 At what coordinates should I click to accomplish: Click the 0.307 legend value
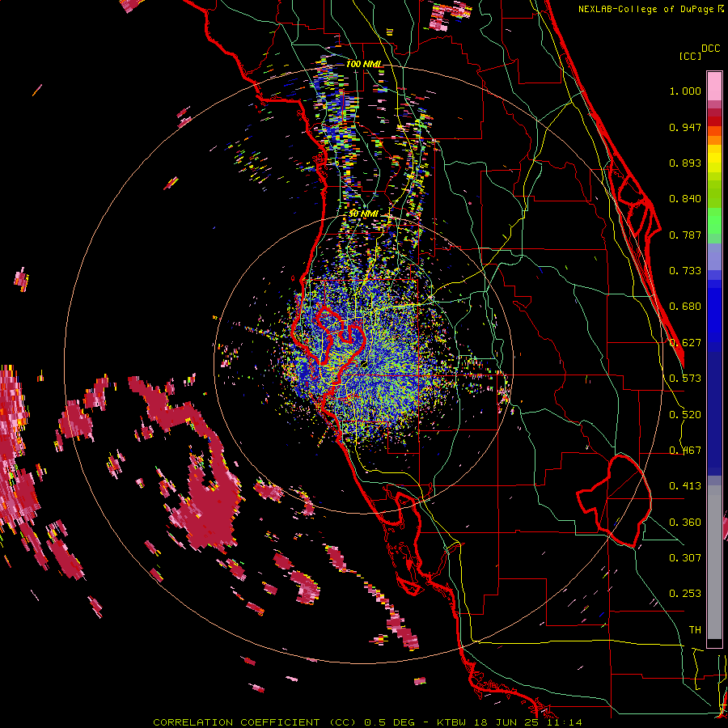pyautogui.click(x=685, y=558)
